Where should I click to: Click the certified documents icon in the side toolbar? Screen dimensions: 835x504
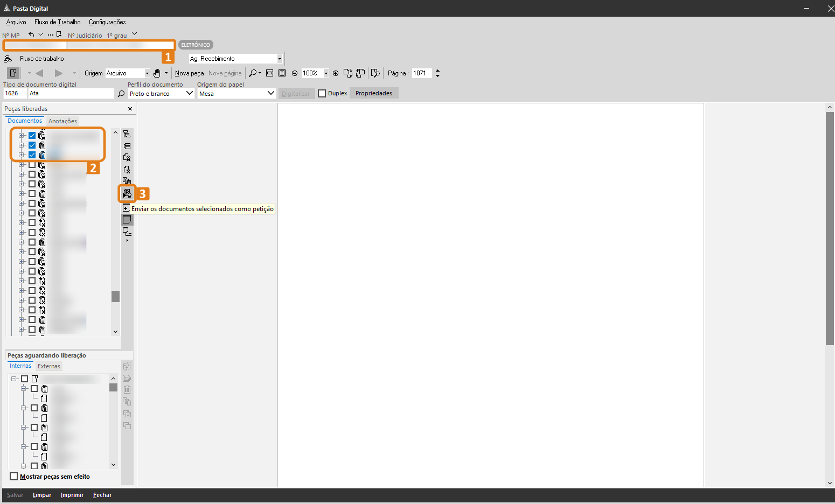(127, 158)
